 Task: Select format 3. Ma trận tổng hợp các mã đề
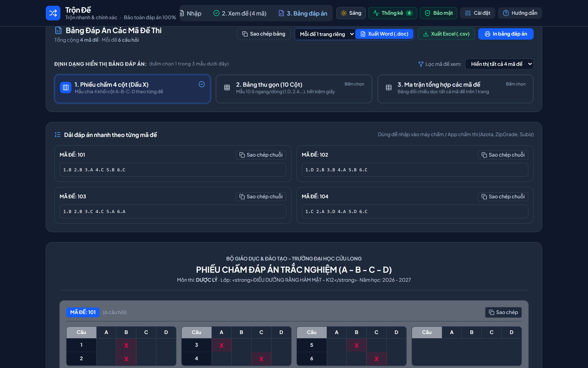tap(455, 89)
